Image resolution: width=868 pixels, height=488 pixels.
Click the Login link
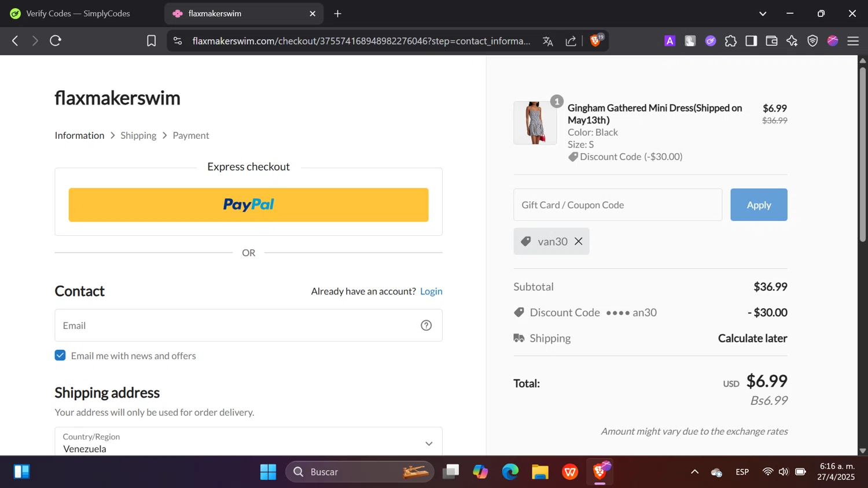[431, 291]
